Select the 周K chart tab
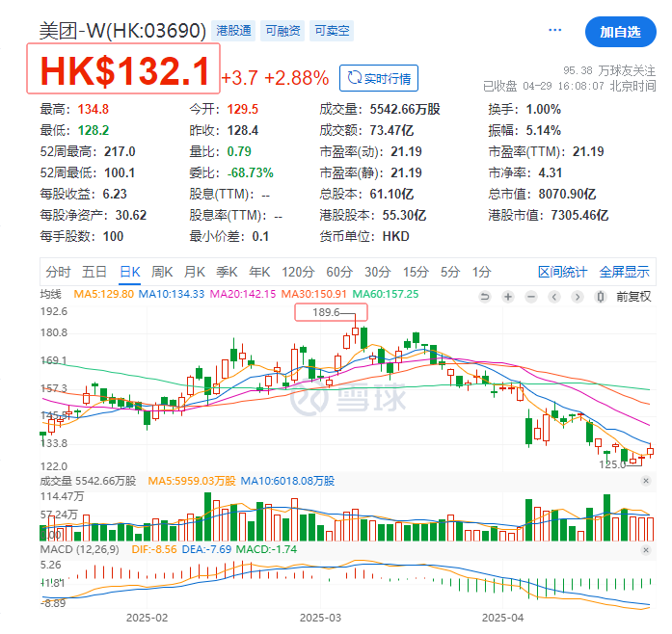Screen dimensions: 672x634 [162, 272]
